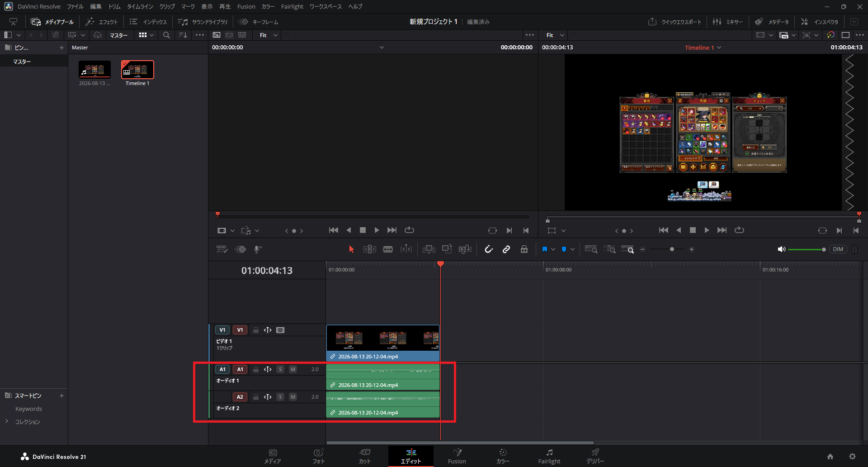Add a new bin with plus icon

coord(61,48)
